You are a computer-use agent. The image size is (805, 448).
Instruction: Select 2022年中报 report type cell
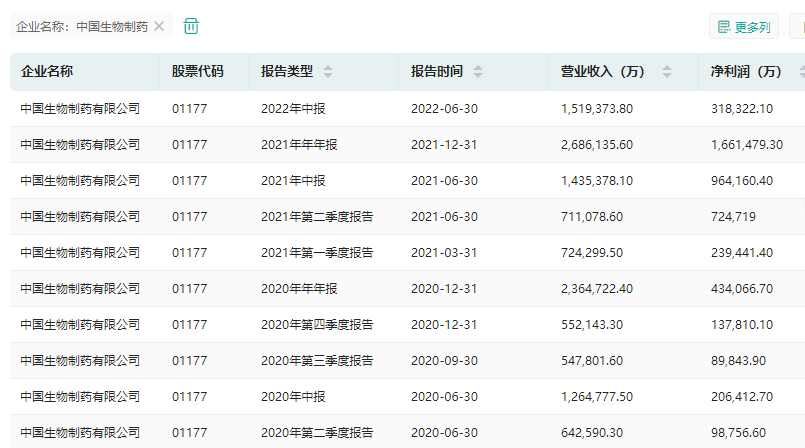293,109
